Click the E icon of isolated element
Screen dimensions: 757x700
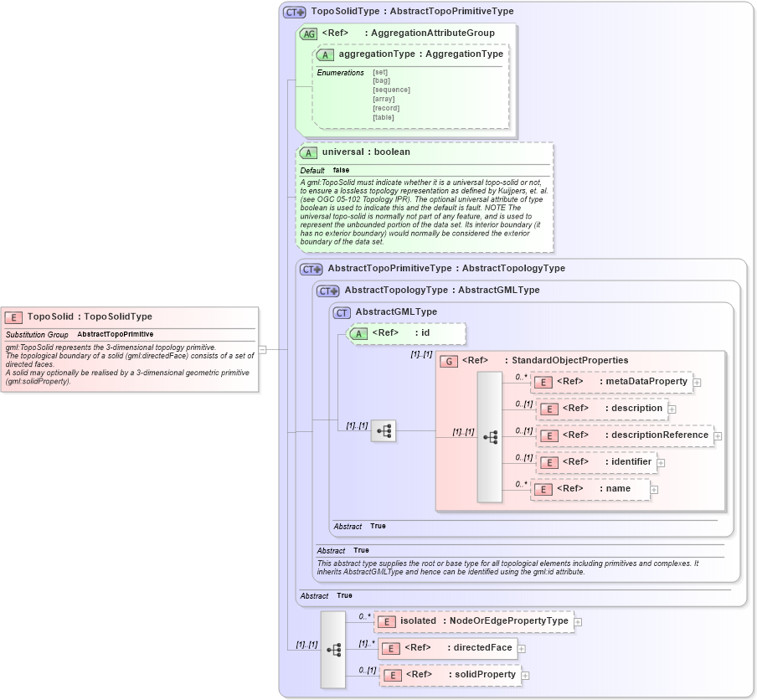coord(386,622)
